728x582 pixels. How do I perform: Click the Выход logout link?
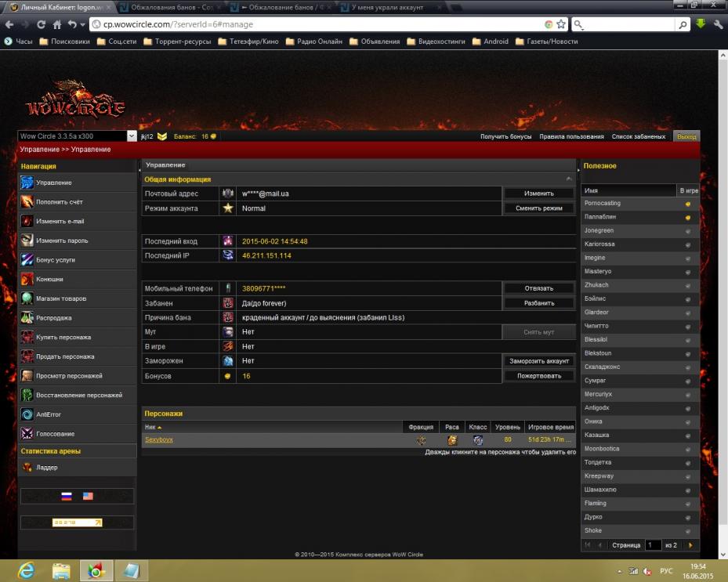[x=686, y=136]
